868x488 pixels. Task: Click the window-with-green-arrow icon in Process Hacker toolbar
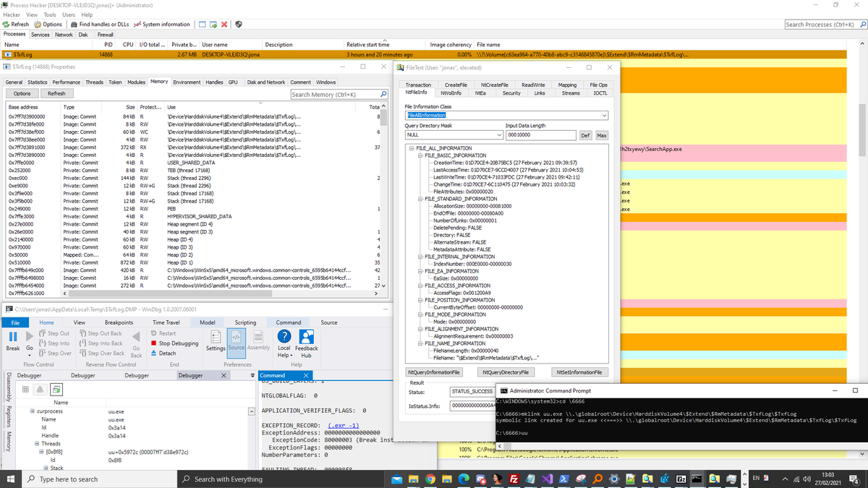(213, 24)
